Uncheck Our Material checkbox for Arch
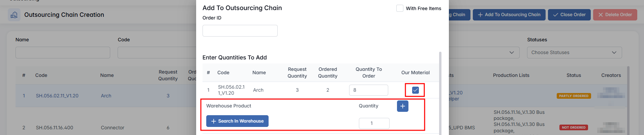The height and width of the screenshot is (135, 644). click(415, 90)
